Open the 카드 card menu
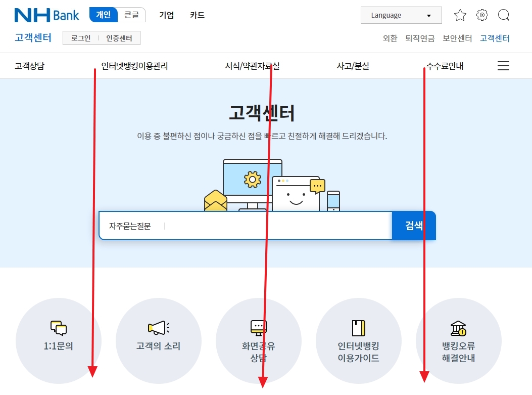Image resolution: width=532 pixels, height=395 pixels. tap(197, 15)
